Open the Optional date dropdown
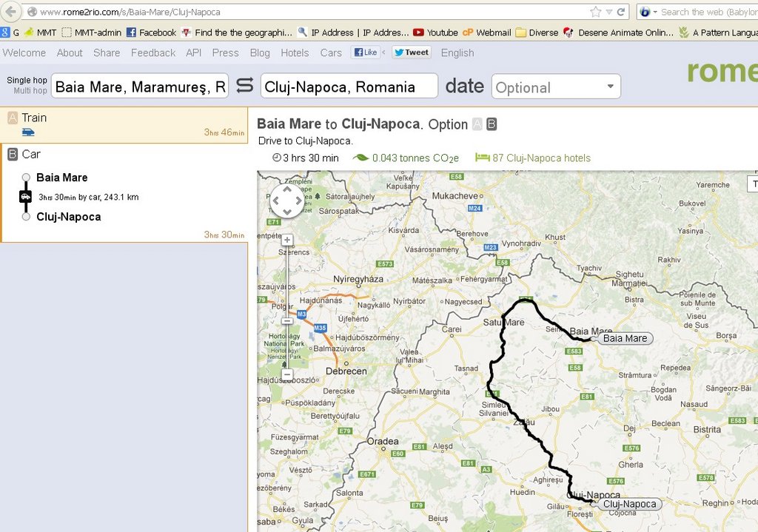The width and height of the screenshot is (758, 532). click(556, 87)
